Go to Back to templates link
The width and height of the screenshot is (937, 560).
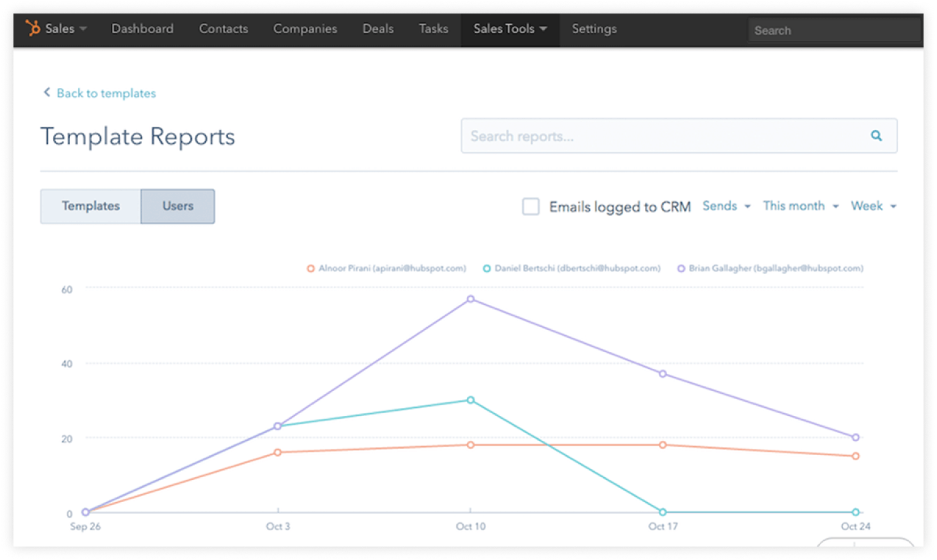(106, 94)
